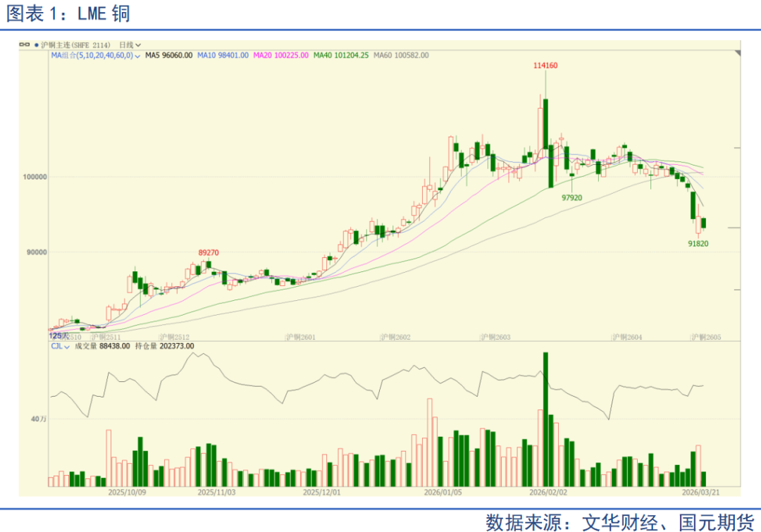
Task: Click the 沪铜2604 contract marker
Action: pyautogui.click(x=627, y=337)
